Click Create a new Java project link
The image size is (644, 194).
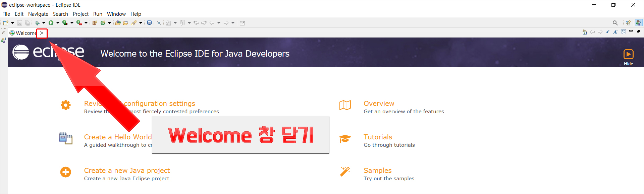pos(127,171)
